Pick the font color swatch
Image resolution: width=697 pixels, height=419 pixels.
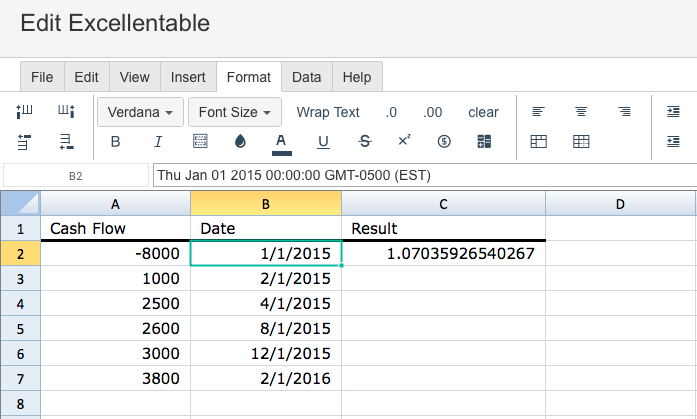pos(281,142)
